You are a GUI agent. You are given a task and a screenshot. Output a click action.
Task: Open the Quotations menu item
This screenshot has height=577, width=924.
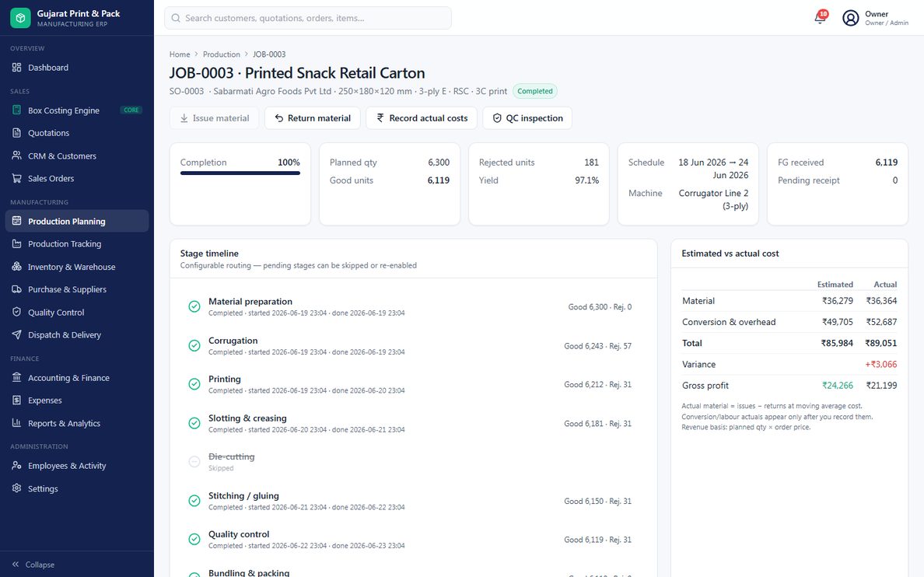tap(76, 133)
